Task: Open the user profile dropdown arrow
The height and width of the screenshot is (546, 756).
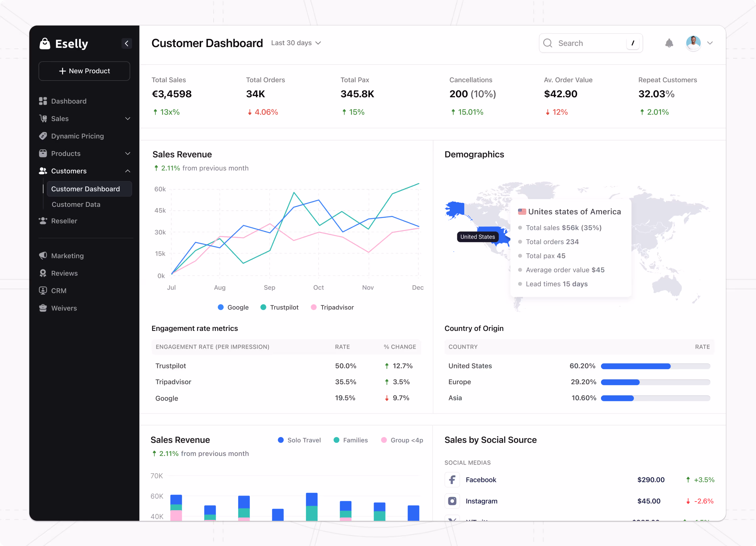Action: [x=710, y=43]
